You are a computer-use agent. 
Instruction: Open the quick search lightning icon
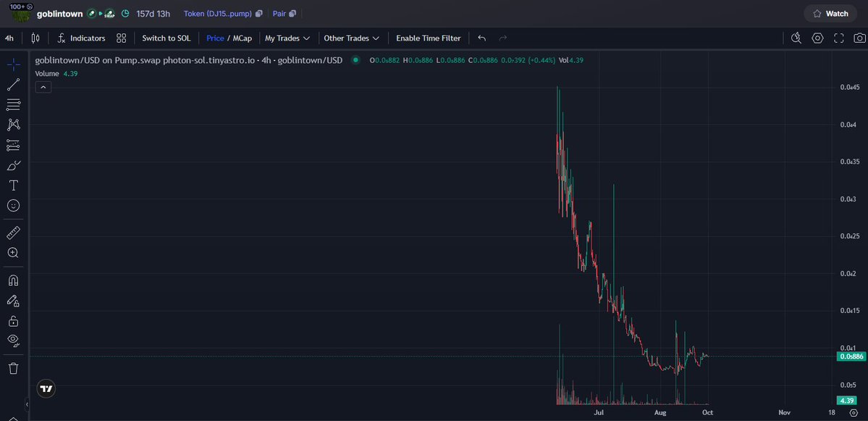point(796,38)
